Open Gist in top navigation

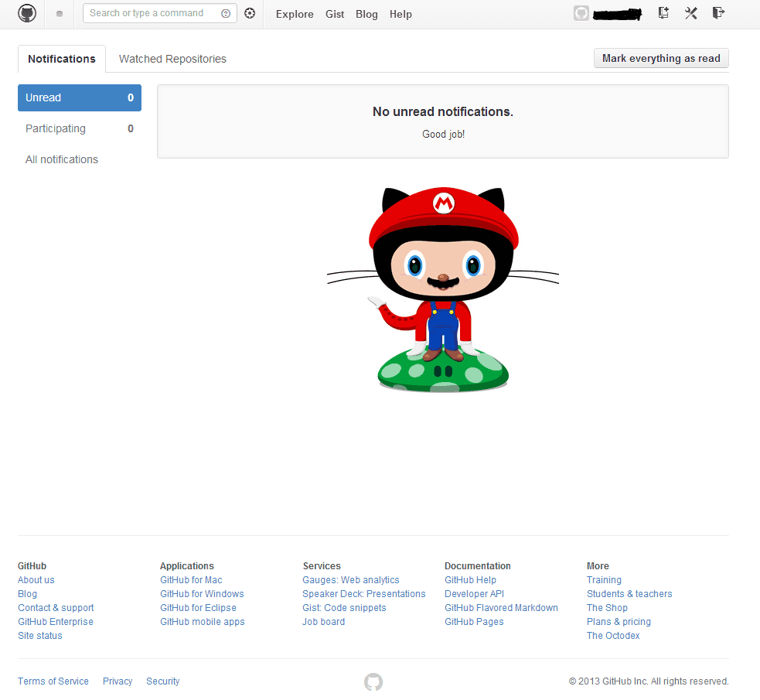[335, 15]
